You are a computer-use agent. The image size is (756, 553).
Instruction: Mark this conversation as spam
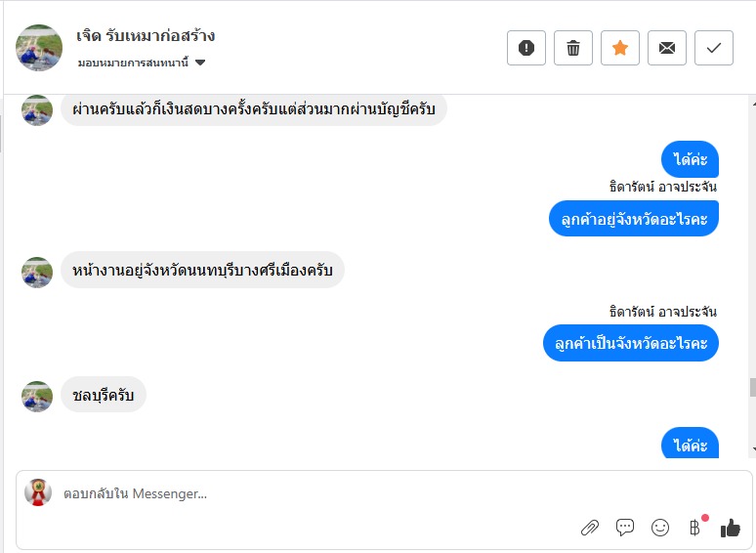[526, 48]
